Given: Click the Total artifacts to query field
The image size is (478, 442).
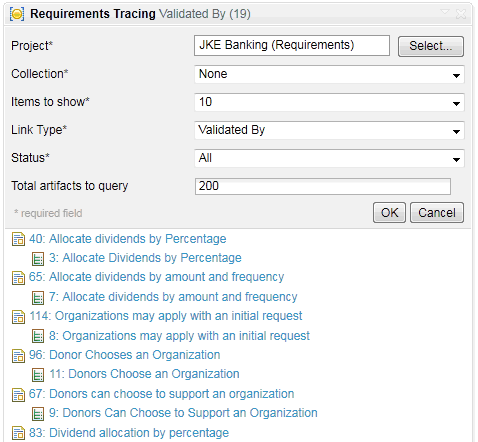Looking at the screenshot, I should tap(323, 186).
